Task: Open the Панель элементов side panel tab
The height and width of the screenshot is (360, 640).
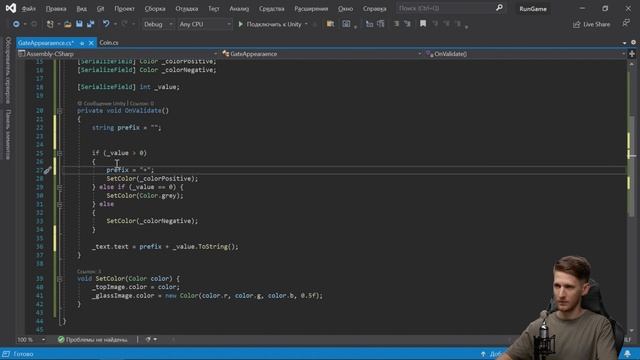Action: click(x=8, y=134)
